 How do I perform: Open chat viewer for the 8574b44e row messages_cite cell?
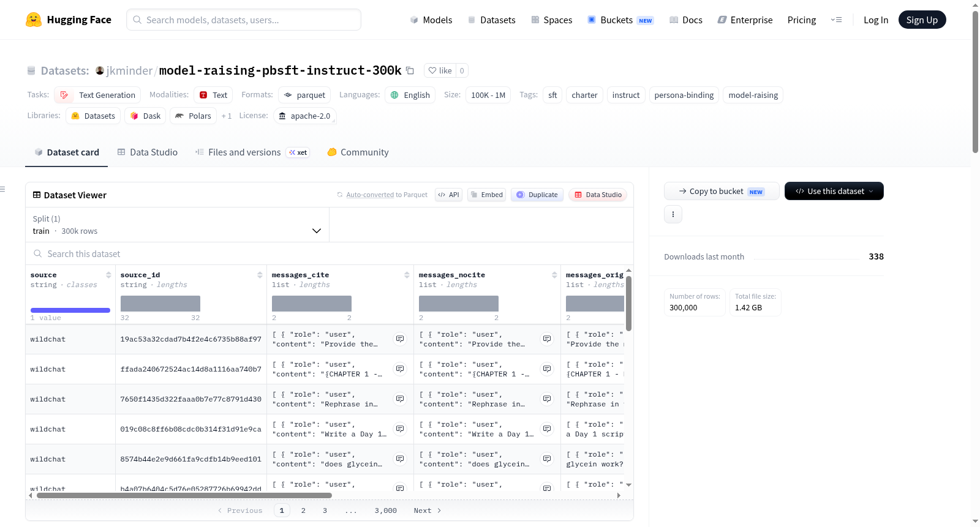[400, 459]
